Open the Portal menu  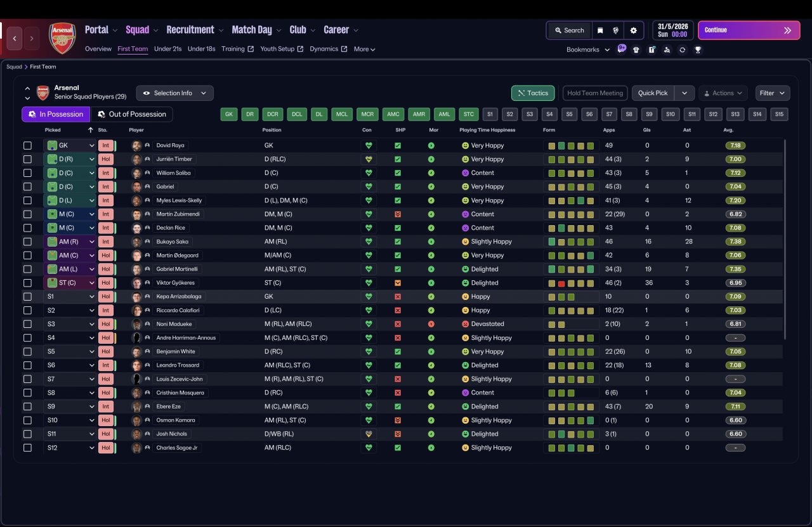click(101, 30)
